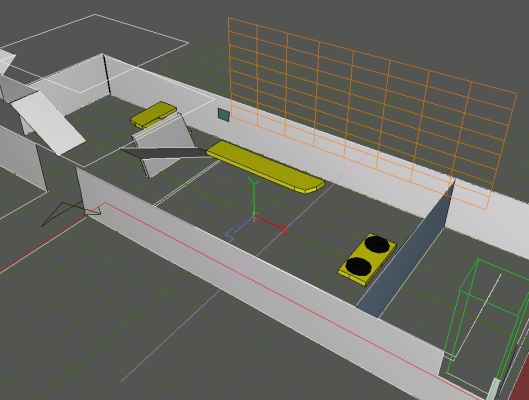Select the yellow dual-fan unit base
Image resolution: width=529 pixels, height=400 pixels.
[x=367, y=260]
